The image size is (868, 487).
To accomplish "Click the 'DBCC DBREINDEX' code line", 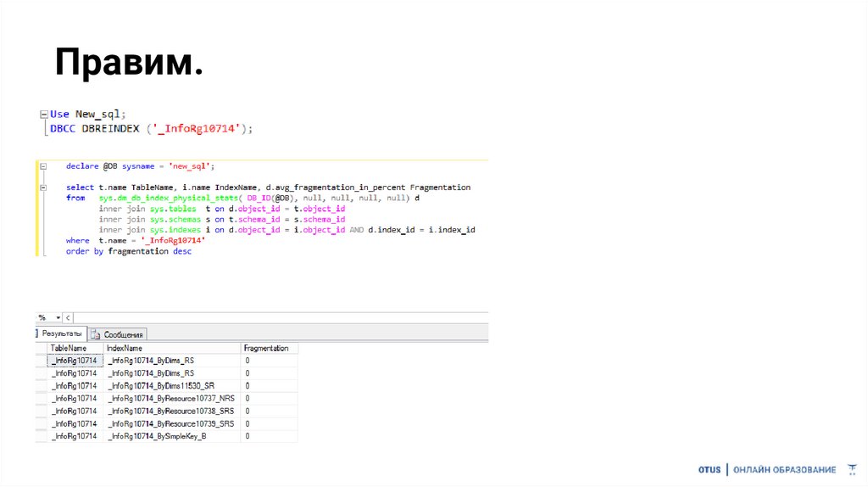I will pos(151,129).
